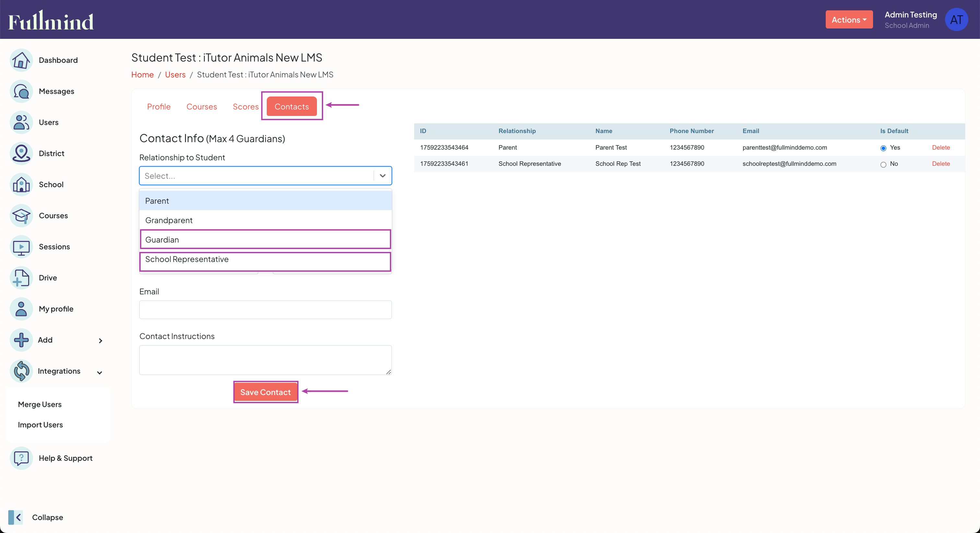The width and height of the screenshot is (980, 533).
Task: Click the Admin Testing user name
Action: [x=911, y=15]
